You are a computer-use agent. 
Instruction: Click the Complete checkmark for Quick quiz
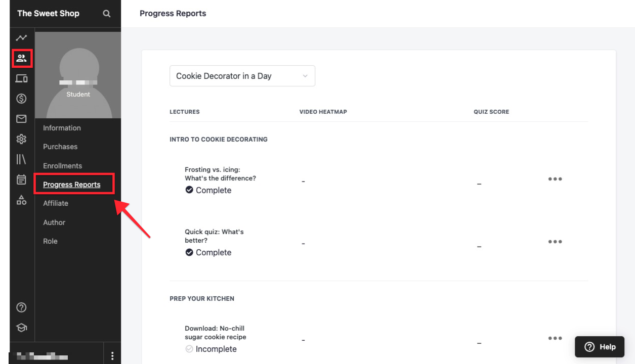[x=189, y=252]
